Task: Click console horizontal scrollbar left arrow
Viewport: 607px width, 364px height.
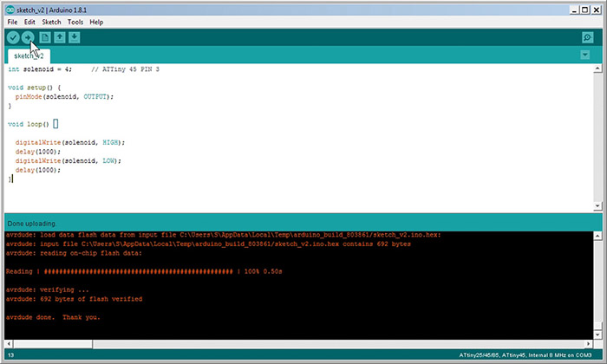Action: pyautogui.click(x=9, y=343)
